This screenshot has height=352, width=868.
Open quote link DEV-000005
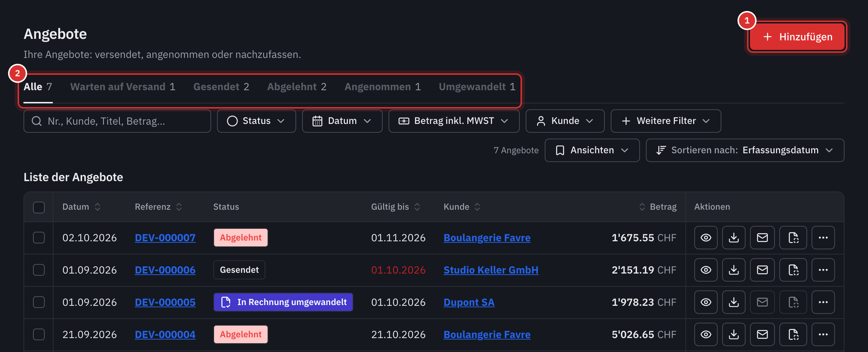pos(165,302)
